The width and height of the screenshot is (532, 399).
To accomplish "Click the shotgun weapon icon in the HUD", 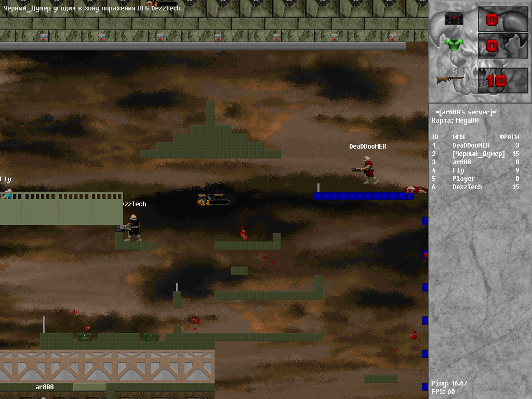I will [450, 79].
